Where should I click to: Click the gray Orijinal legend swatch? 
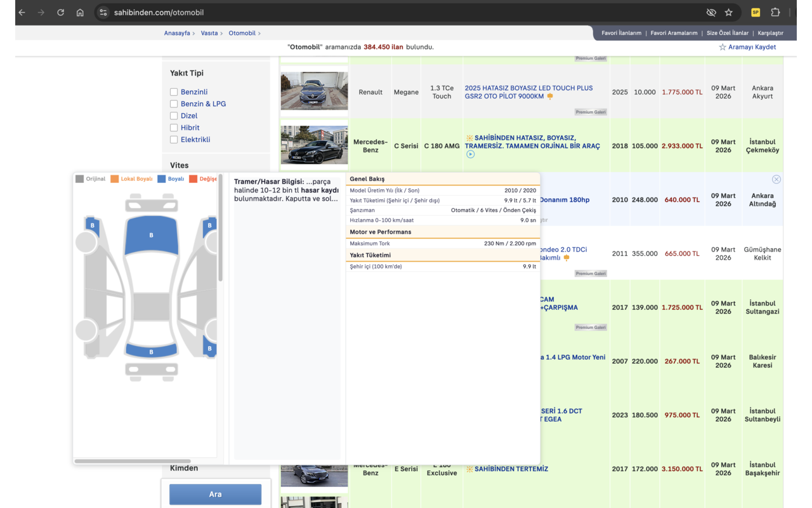[79, 179]
